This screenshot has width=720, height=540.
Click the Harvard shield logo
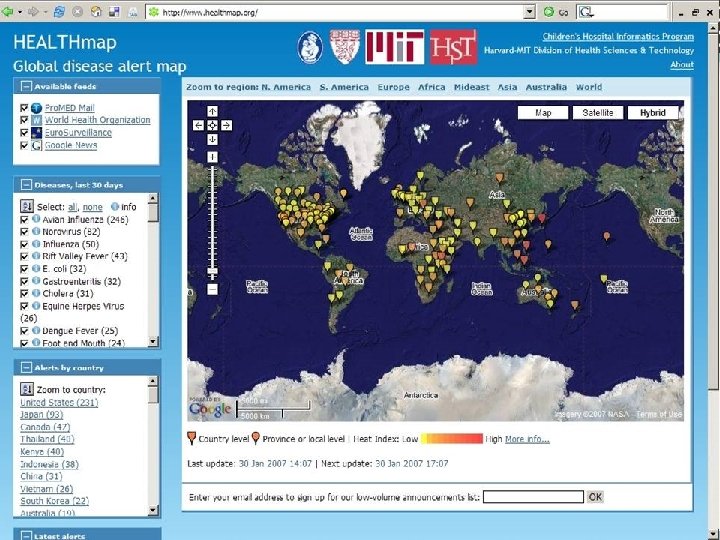click(x=344, y=47)
